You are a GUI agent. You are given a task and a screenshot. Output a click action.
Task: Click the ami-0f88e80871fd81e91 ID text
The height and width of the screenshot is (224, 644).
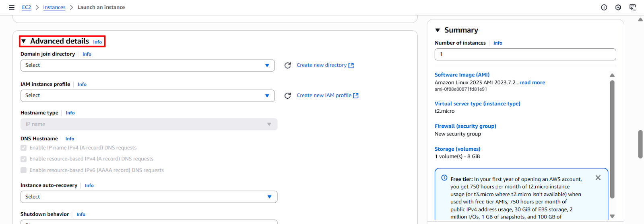click(x=461, y=89)
